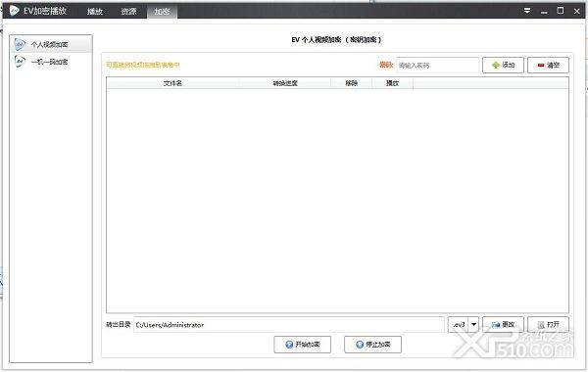Maximize the EV加密播放 window
The width and height of the screenshot is (588, 372).
(x=561, y=11)
